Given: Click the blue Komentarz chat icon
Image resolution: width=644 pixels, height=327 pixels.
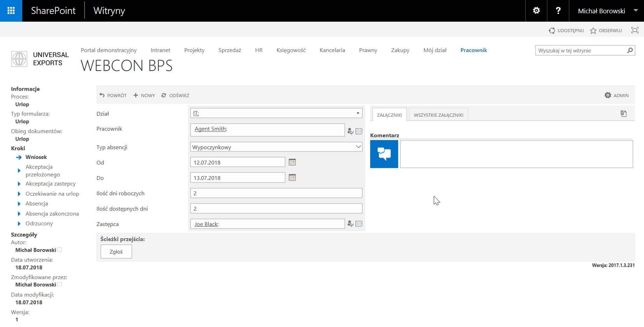Looking at the screenshot, I should [x=384, y=154].
